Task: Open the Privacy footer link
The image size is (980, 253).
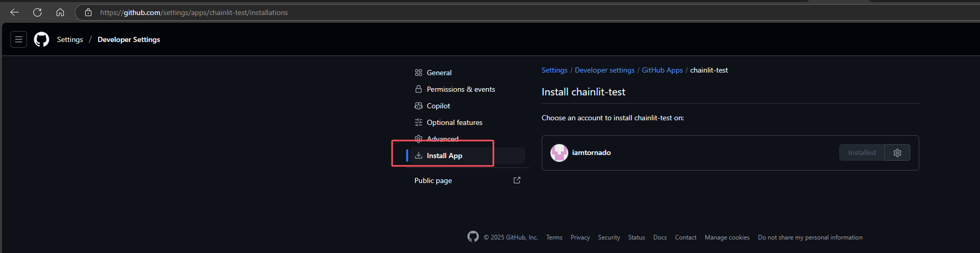Action: [x=580, y=237]
